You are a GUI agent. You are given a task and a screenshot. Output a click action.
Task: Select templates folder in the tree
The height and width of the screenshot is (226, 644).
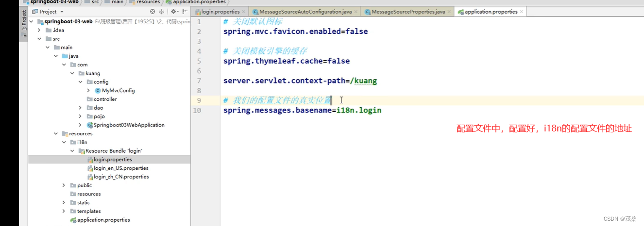(89, 211)
